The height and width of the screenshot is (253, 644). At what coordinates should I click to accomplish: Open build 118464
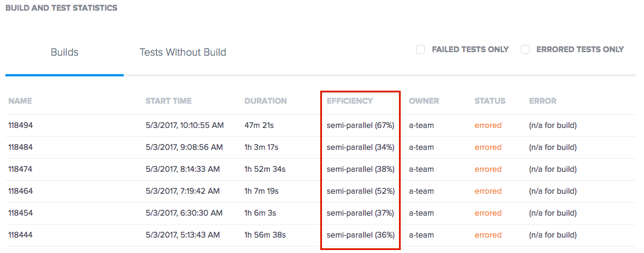20,191
